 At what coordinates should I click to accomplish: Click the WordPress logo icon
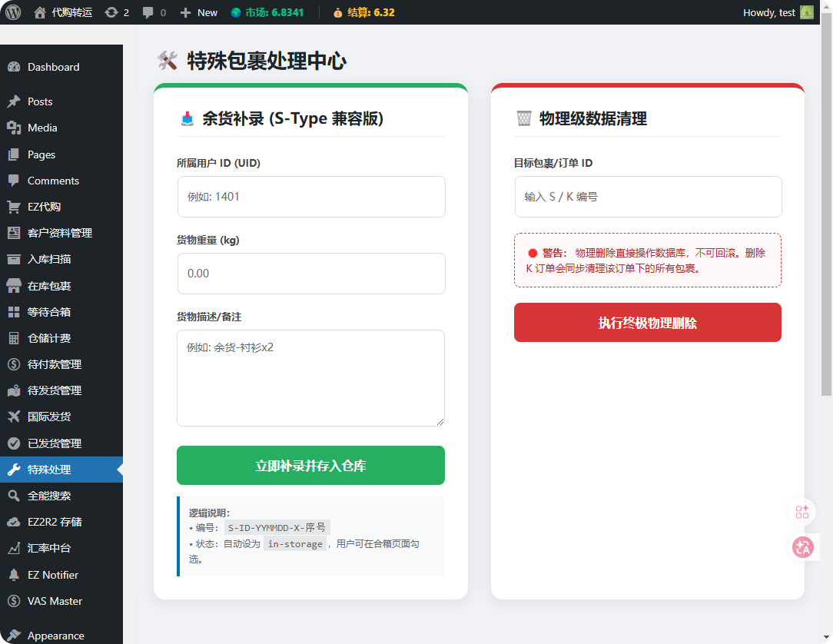pos(13,12)
